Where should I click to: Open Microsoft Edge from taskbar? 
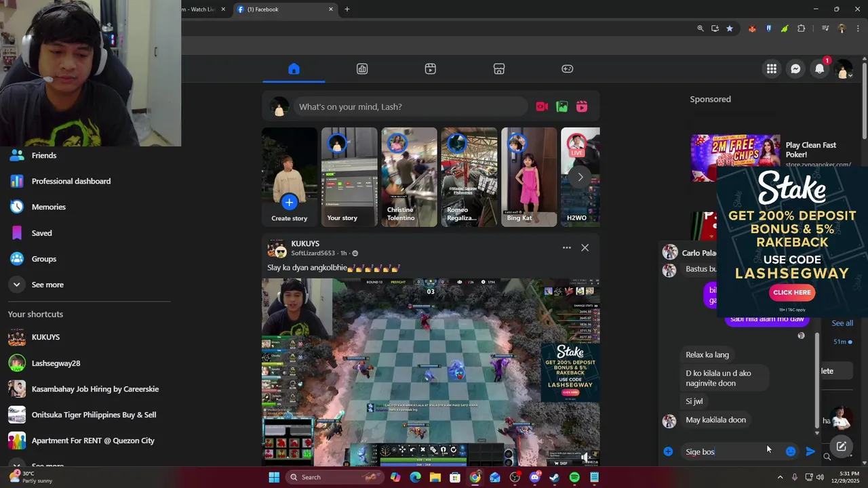coord(415,477)
